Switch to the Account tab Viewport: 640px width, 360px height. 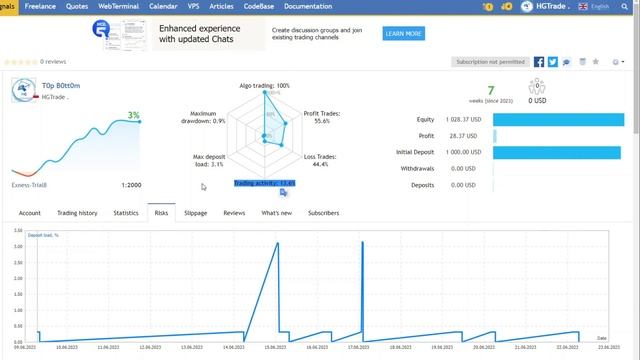[29, 213]
